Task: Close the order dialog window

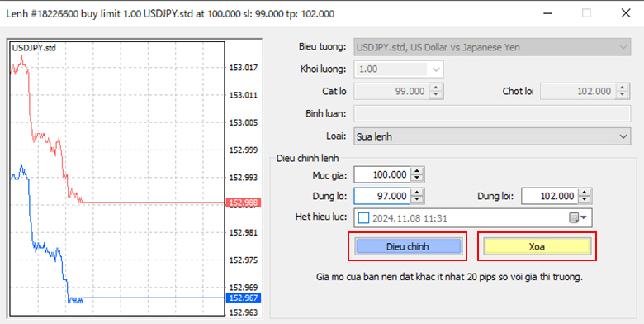Action: [x=626, y=13]
